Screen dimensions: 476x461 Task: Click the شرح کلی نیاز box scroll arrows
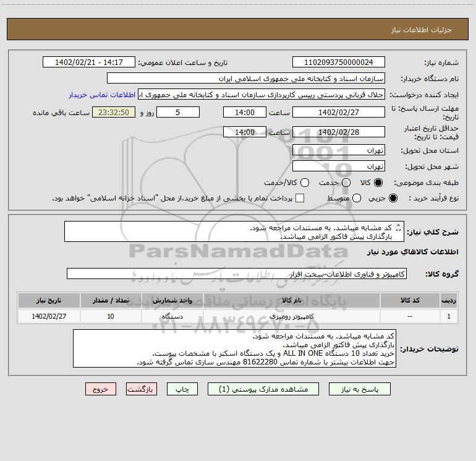pyautogui.click(x=399, y=227)
